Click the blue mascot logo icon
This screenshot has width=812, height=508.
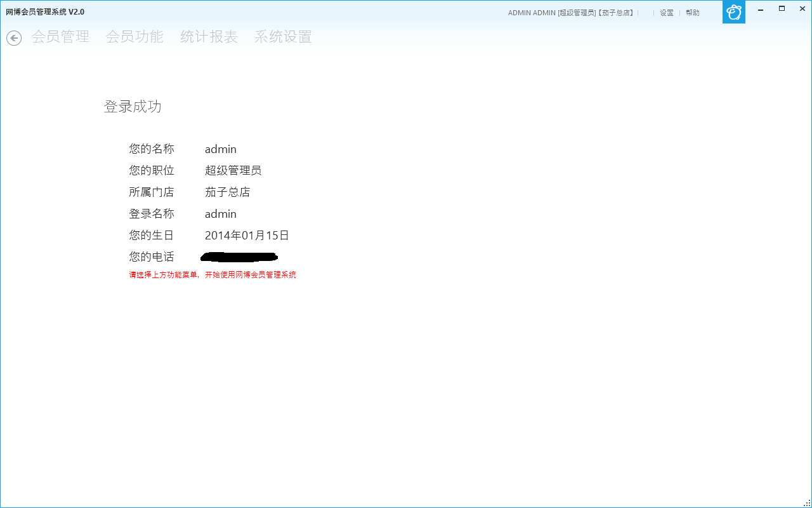pos(734,12)
